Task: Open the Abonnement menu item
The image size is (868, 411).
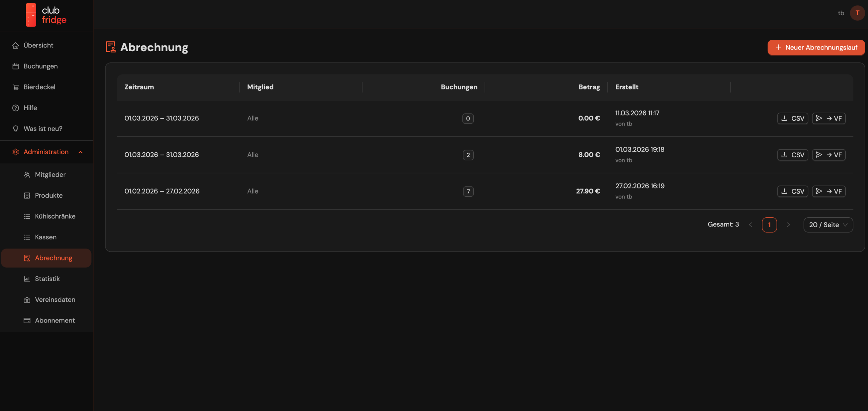Action: 55,320
